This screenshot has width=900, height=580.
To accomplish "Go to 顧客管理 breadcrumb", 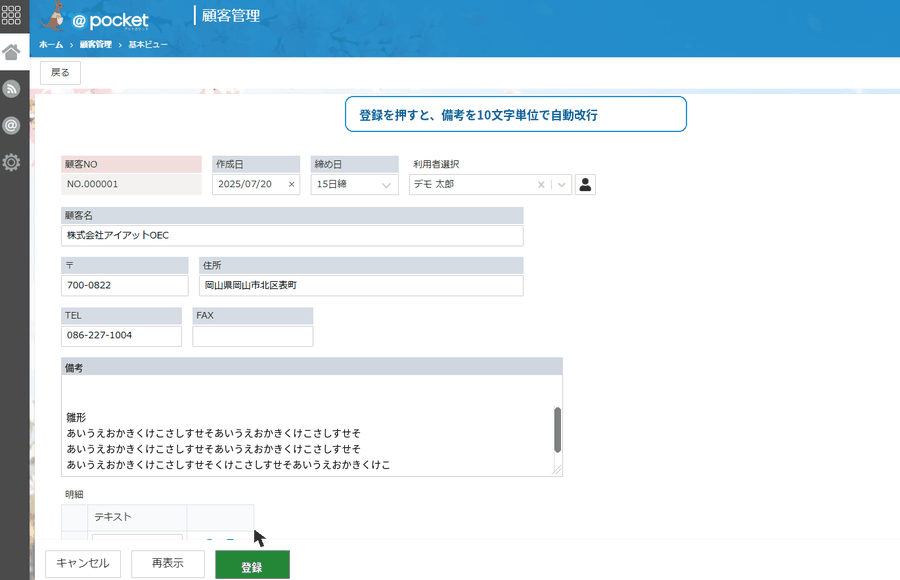I will click(95, 44).
